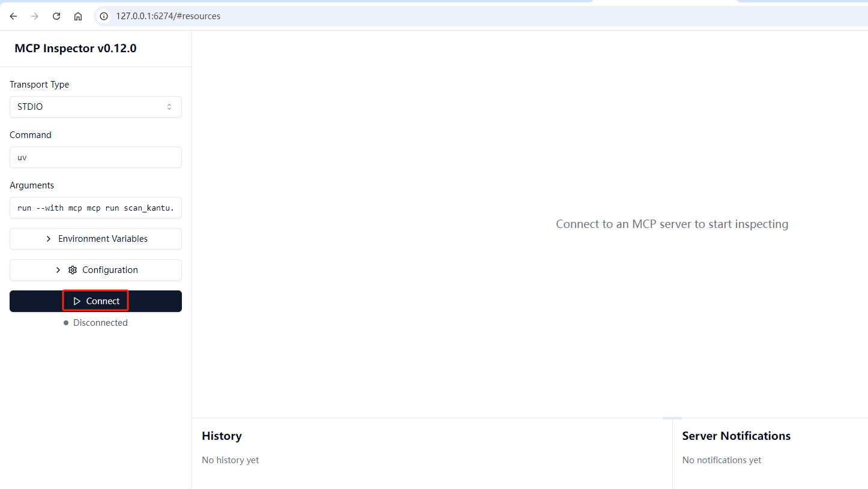Viewport: 868px width, 489px height.
Task: Click the Server Notifications heading
Action: 737,436
